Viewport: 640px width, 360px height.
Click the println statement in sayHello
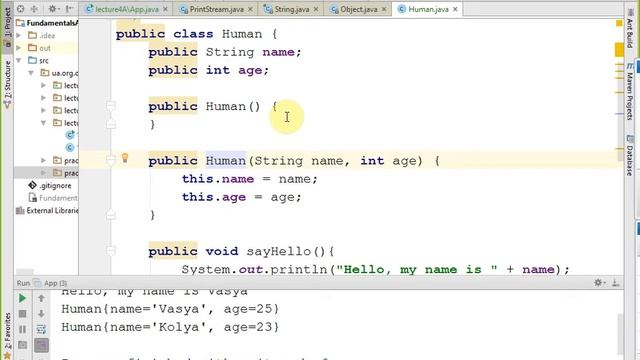(375, 269)
